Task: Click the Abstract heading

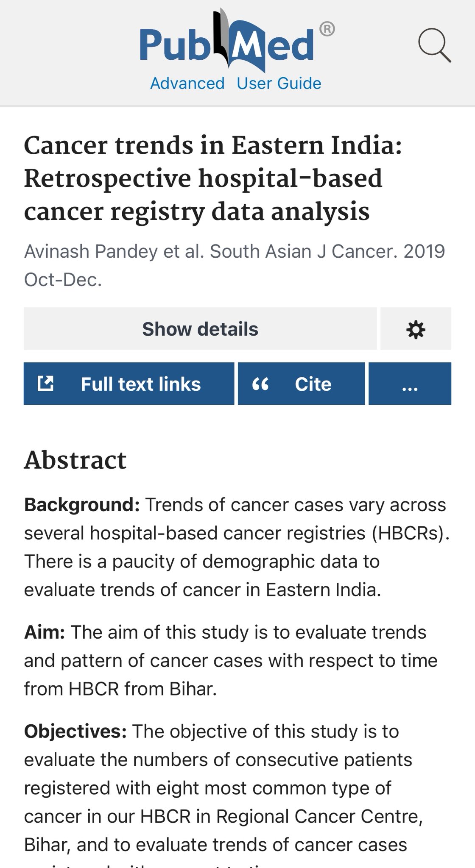Action: (x=75, y=460)
